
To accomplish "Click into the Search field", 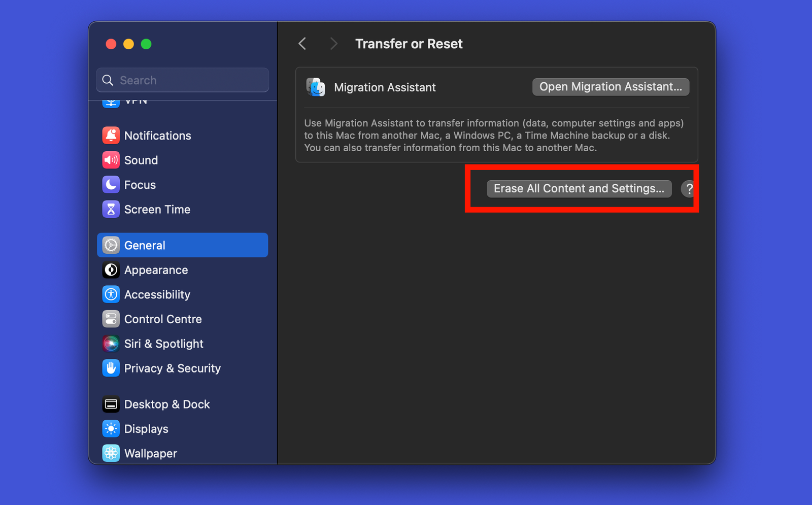I will tap(183, 80).
